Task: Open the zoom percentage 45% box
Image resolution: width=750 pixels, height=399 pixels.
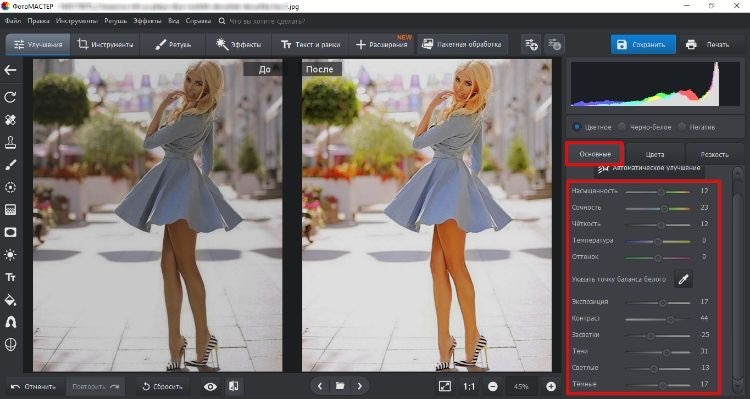Action: click(521, 387)
